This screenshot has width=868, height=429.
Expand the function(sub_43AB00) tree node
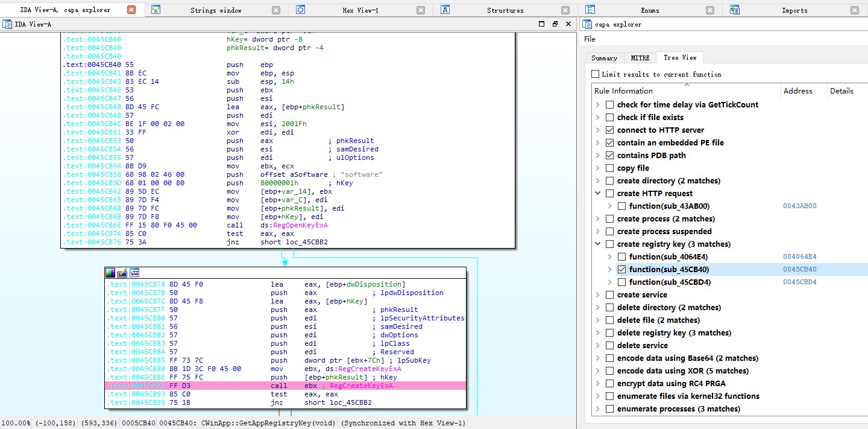click(610, 206)
